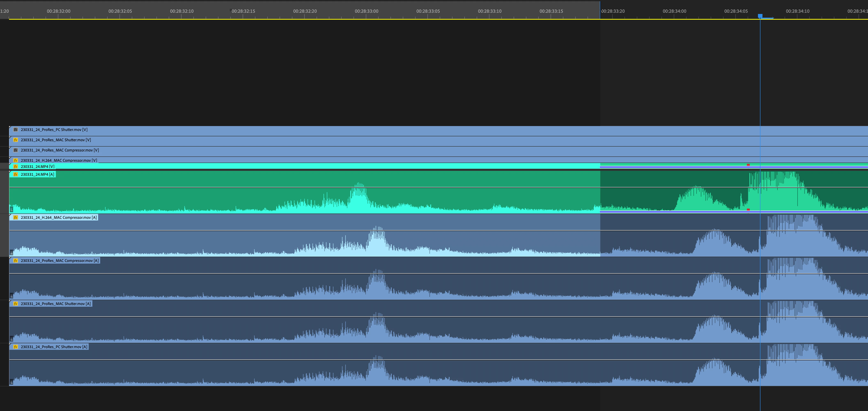
Task: Click fx badge on 230331_24.MP4 audio clip
Action: pos(16,175)
